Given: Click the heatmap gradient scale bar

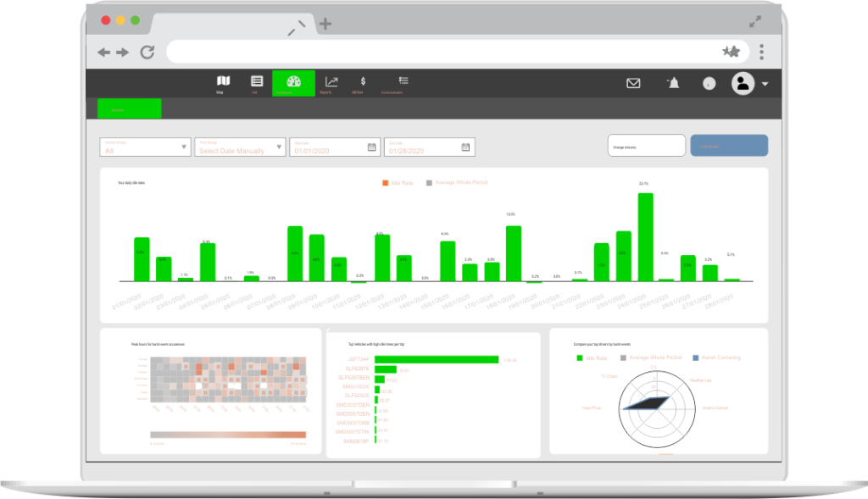Looking at the screenshot, I should point(228,435).
